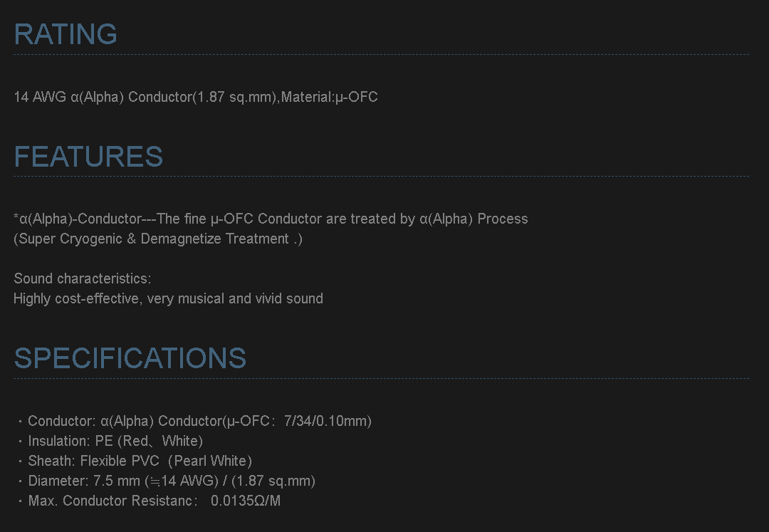Screen dimensions: 769x532
Task: Click the '(Red、White)' insulation color text
Action: [x=161, y=441]
